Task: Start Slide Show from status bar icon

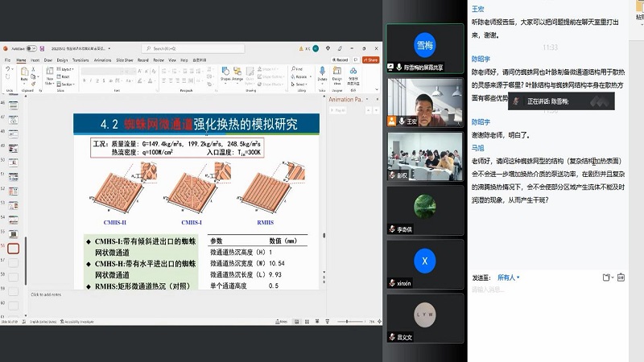Action: (328, 322)
